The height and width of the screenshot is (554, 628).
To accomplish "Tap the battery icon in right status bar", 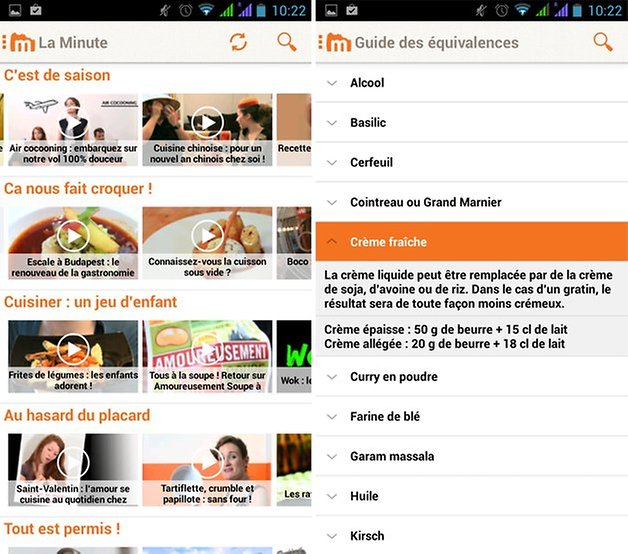I will coord(577,10).
